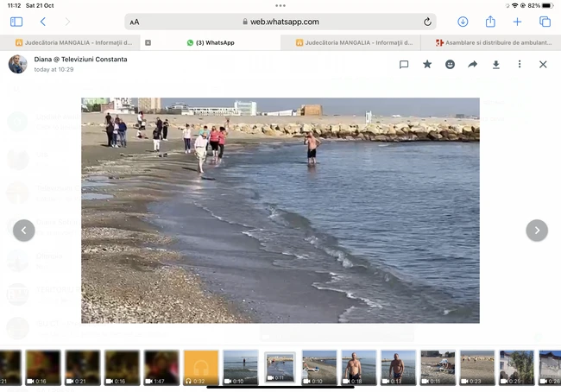This screenshot has width=561, height=392.
Task: Go to the previous media item
Action: tap(24, 230)
